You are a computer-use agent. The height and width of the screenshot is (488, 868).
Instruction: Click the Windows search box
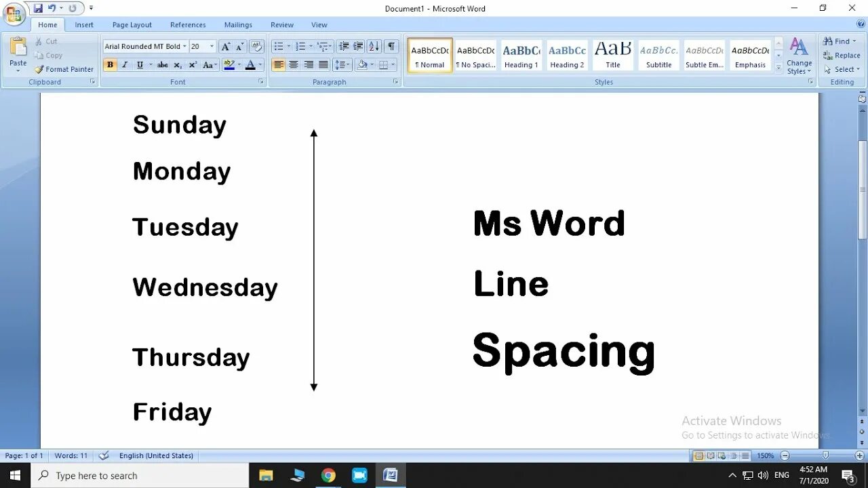[140, 476]
